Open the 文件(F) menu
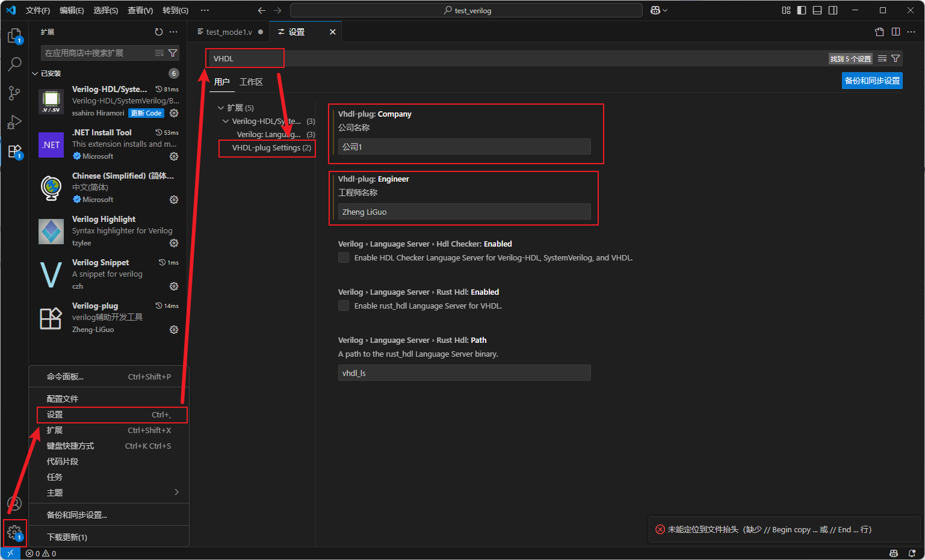Image resolution: width=925 pixels, height=560 pixels. coord(38,10)
